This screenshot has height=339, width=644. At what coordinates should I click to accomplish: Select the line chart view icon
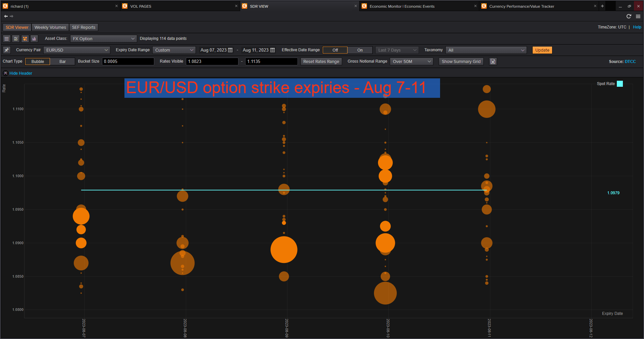16,39
